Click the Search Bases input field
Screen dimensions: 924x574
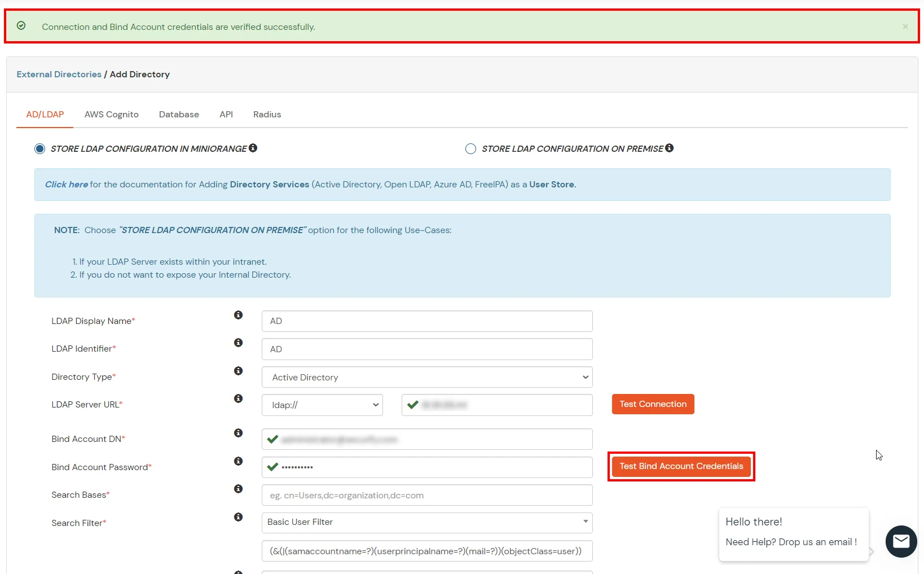coord(427,496)
